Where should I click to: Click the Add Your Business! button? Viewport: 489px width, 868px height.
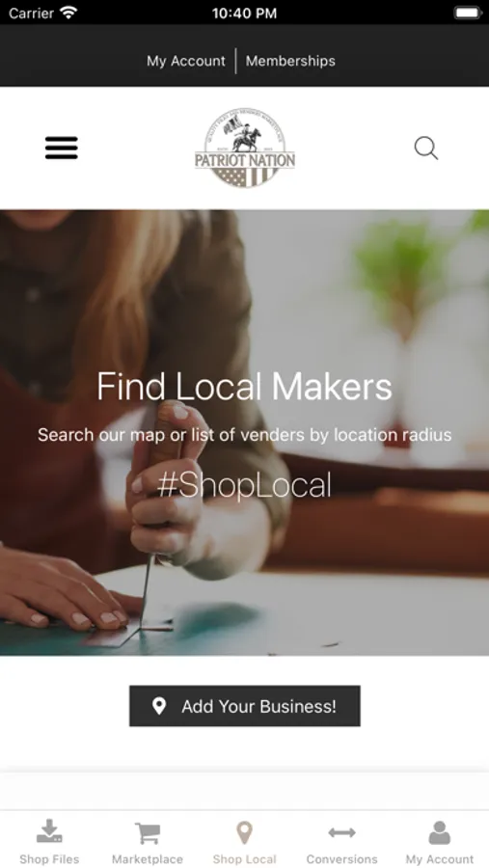[245, 706]
